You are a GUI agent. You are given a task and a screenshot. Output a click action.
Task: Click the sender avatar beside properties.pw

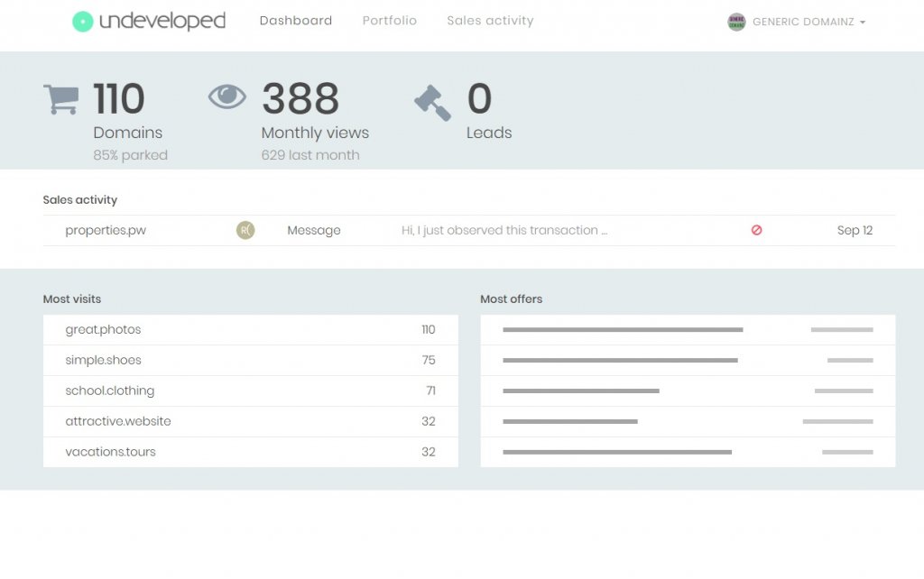coord(245,230)
